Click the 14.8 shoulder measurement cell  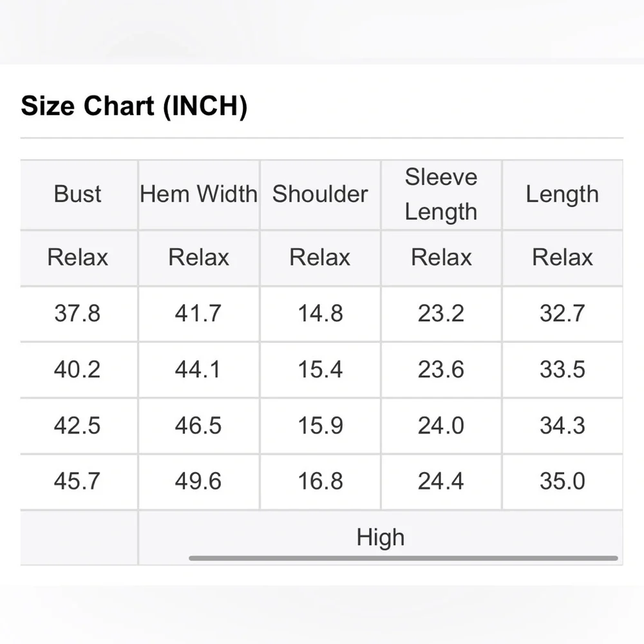click(320, 314)
